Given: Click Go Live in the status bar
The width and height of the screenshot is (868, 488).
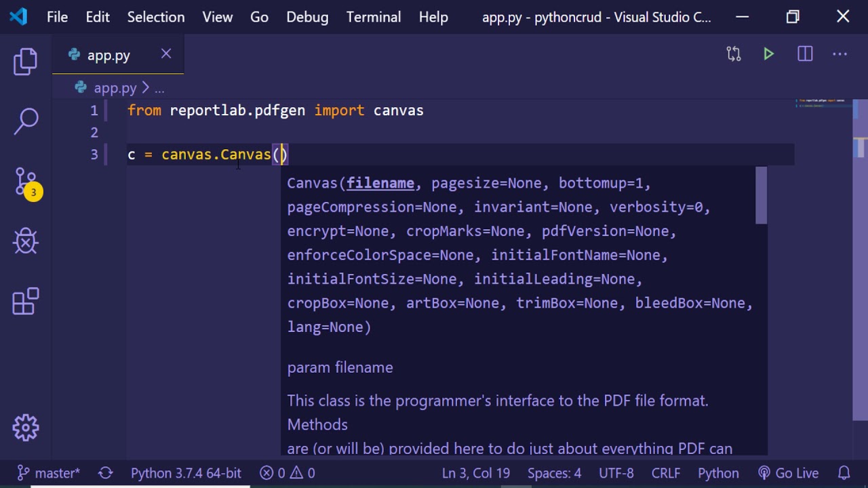Looking at the screenshot, I should (x=789, y=473).
